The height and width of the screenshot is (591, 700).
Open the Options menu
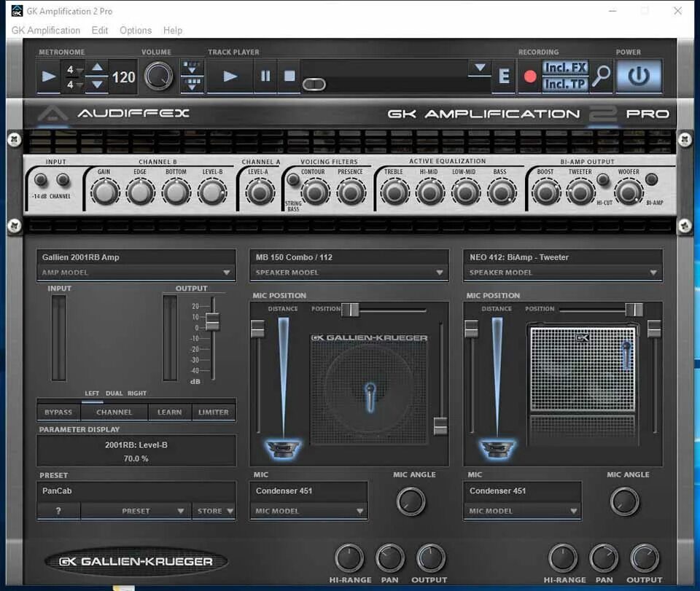click(136, 30)
